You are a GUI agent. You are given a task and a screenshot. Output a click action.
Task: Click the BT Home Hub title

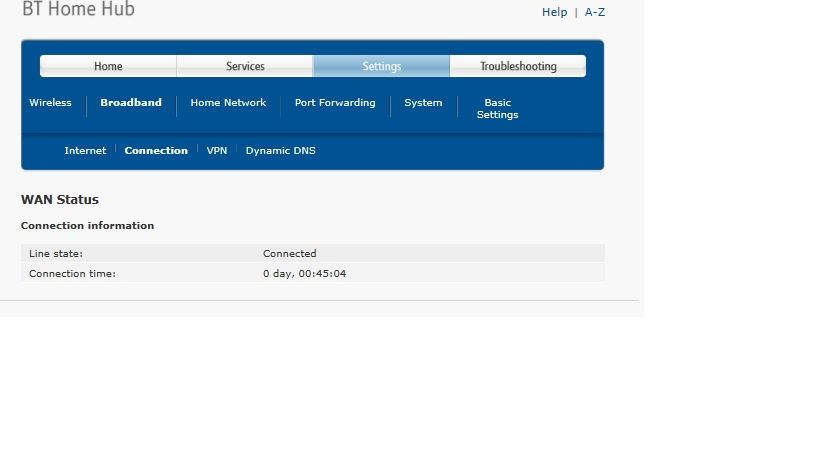tap(78, 8)
